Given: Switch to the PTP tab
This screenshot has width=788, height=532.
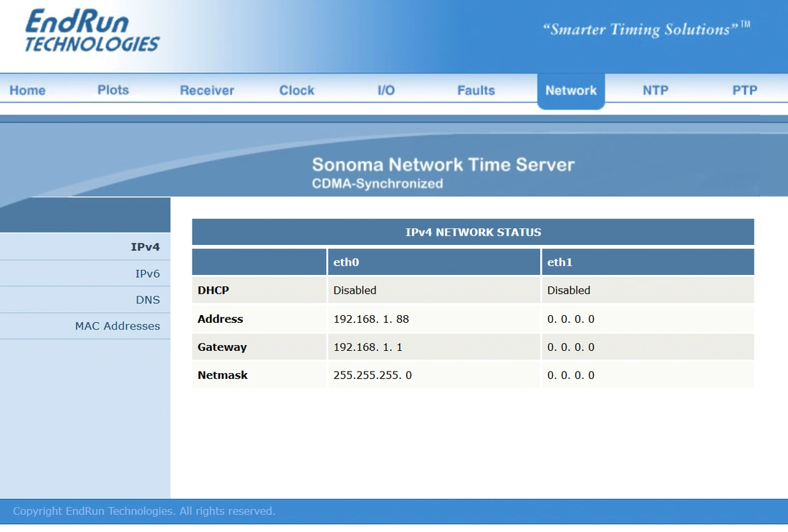Looking at the screenshot, I should [744, 90].
